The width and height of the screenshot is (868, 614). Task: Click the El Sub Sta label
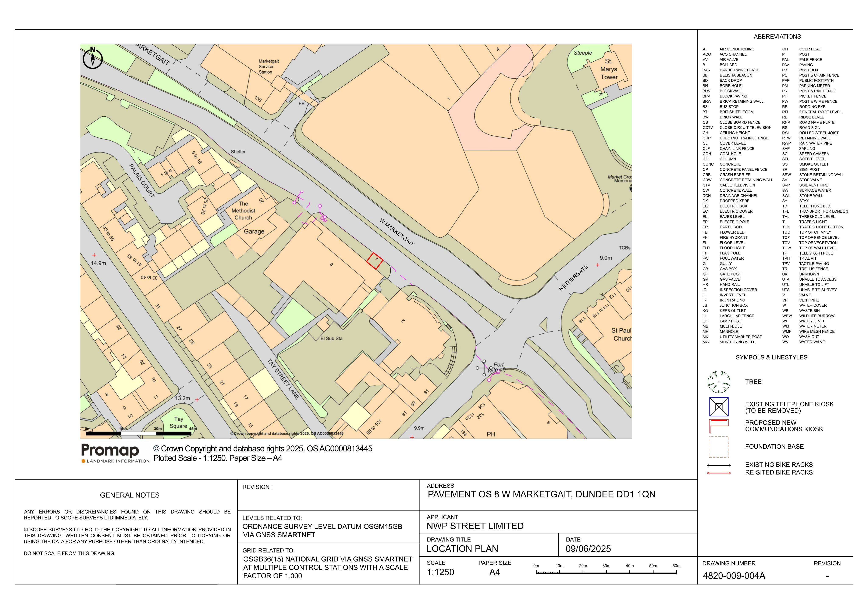(x=331, y=338)
